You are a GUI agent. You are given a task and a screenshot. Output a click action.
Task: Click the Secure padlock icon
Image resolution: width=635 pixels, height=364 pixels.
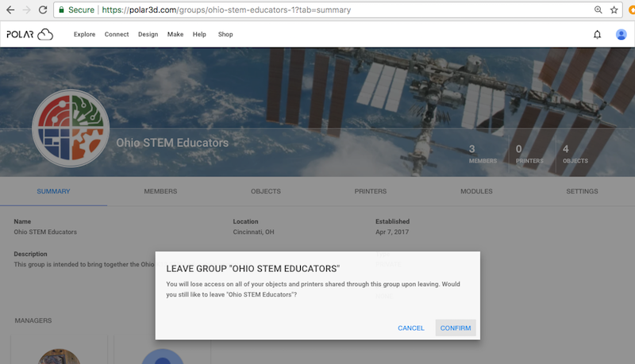[62, 10]
